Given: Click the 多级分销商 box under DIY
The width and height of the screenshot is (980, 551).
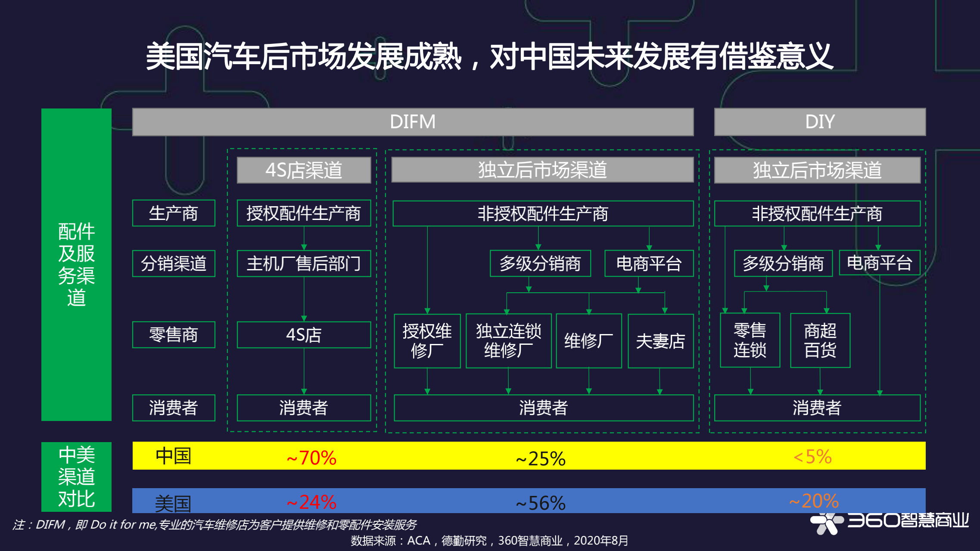Looking at the screenshot, I should coord(783,263).
